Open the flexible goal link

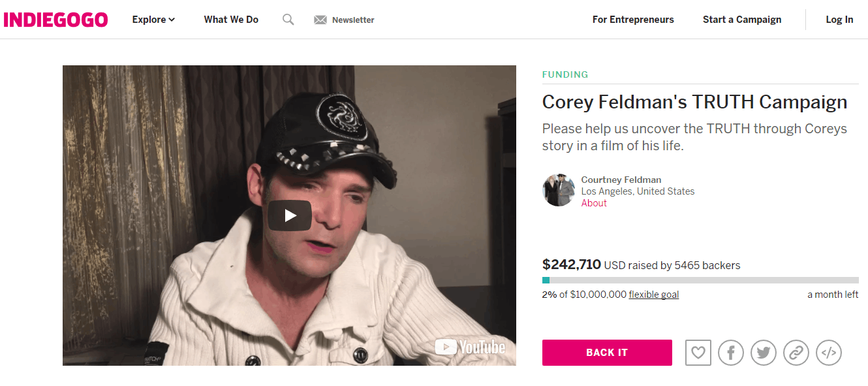654,295
